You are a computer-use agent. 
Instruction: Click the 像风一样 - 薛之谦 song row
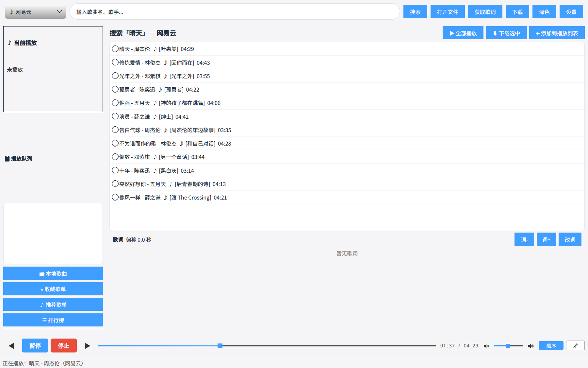pyautogui.click(x=347, y=197)
